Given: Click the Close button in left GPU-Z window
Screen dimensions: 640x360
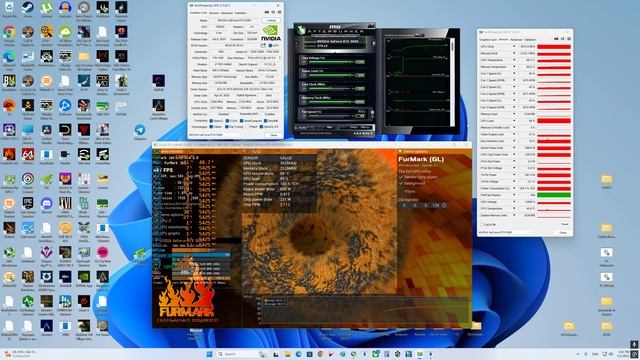Looking at the screenshot, I should pos(273,135).
